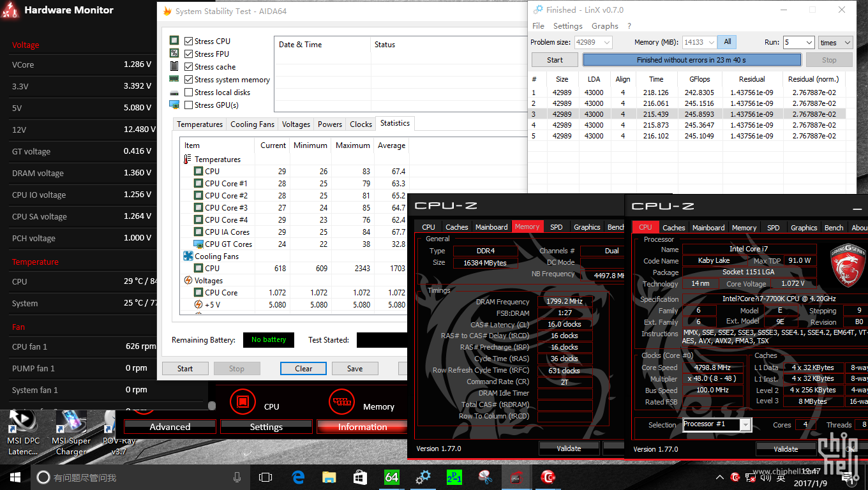Switch to AIDA64 Voltages tab

tap(296, 124)
